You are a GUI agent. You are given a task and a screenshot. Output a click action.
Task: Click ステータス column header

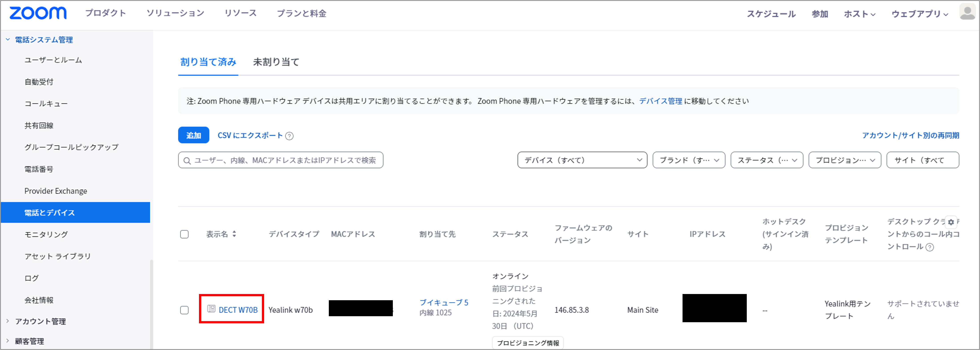coord(510,234)
